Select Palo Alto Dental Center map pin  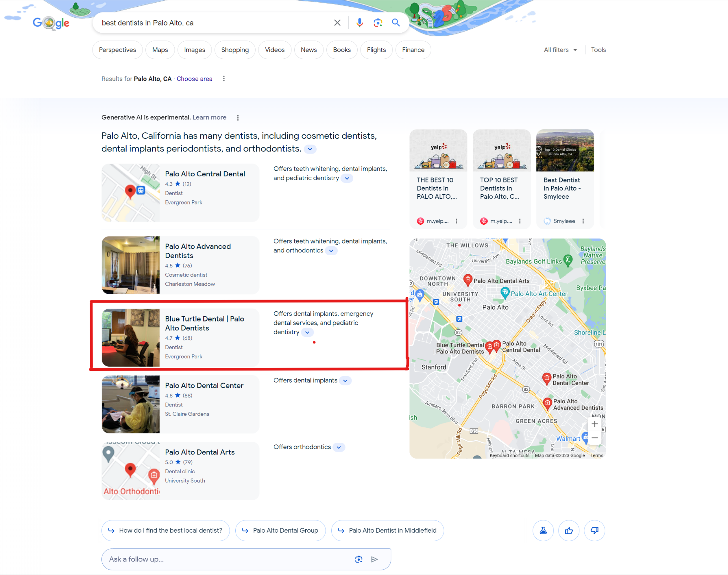click(x=547, y=379)
